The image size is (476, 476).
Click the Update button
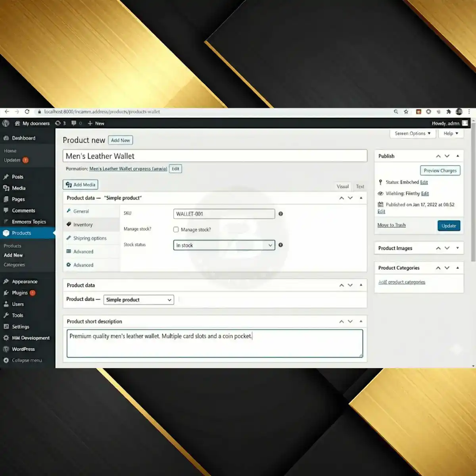click(449, 225)
